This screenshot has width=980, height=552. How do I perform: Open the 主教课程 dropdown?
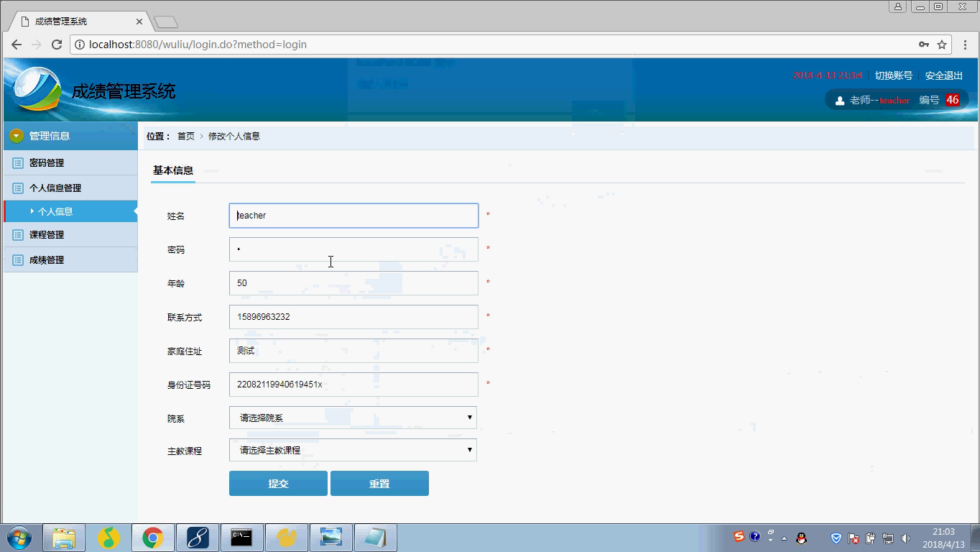[x=353, y=450]
